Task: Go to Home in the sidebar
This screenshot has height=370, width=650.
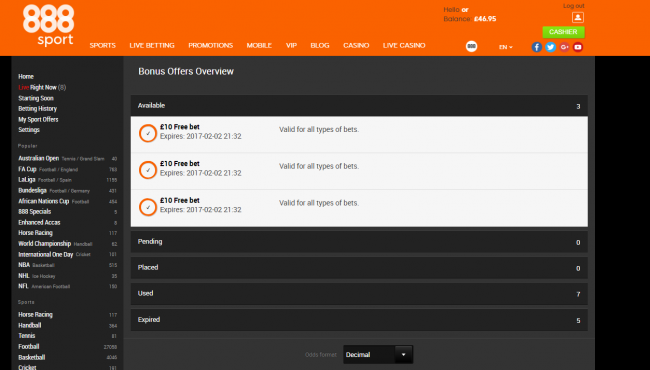Action: click(x=26, y=77)
